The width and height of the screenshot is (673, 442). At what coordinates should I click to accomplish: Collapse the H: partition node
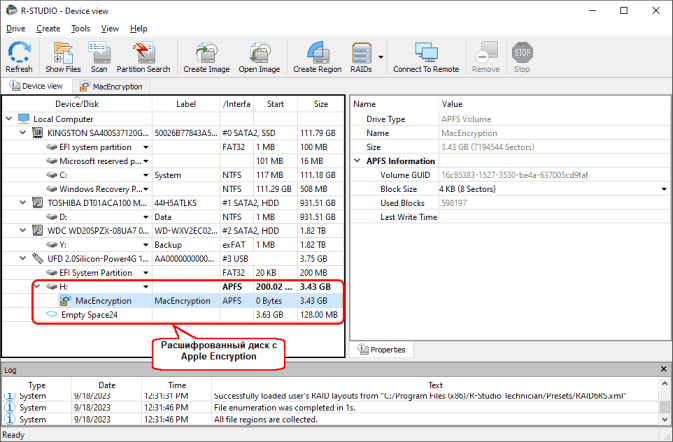tap(37, 286)
